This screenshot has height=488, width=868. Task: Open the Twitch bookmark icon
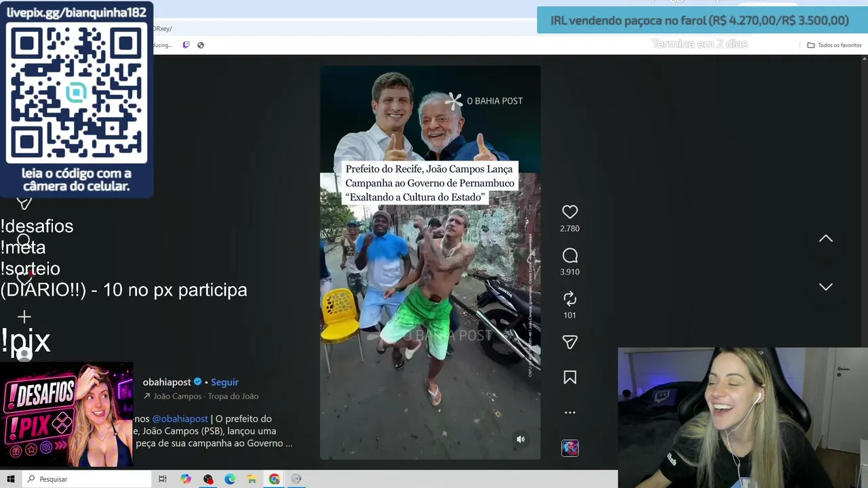(186, 45)
